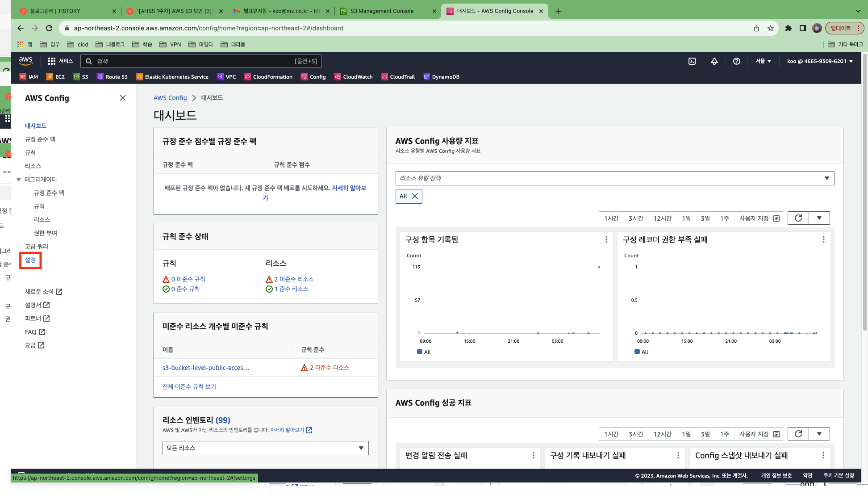Screen dimensions: 868x495
Task: Open the 서울 region selector
Action: pos(763,61)
